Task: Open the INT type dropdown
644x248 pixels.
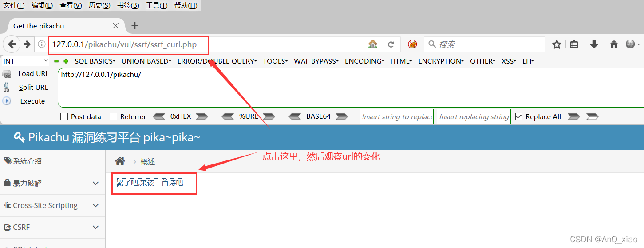Action: point(26,61)
